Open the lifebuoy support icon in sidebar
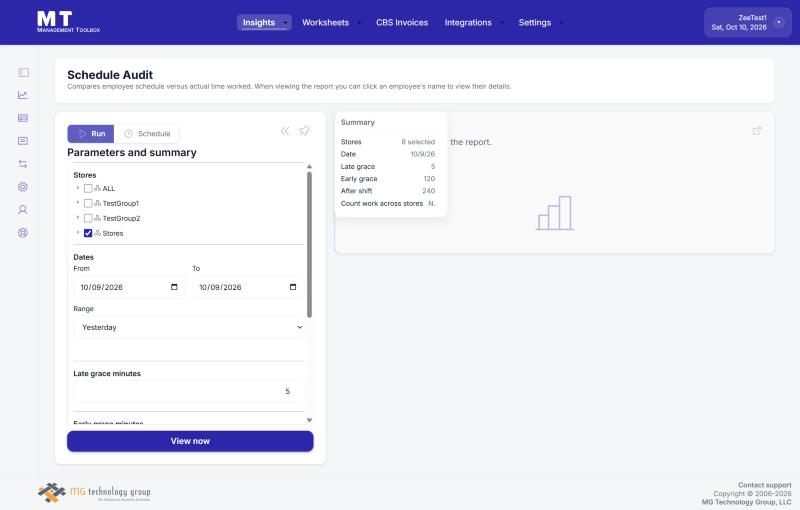 [23, 233]
